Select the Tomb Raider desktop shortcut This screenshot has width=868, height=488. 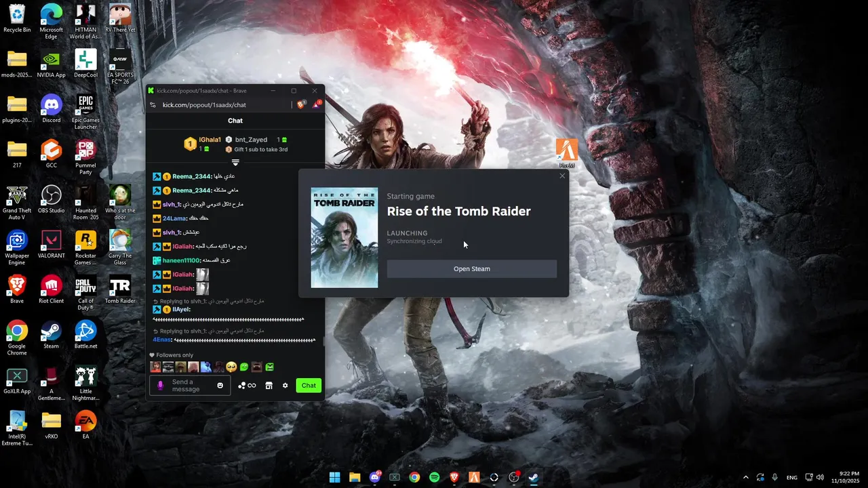pyautogui.click(x=120, y=290)
